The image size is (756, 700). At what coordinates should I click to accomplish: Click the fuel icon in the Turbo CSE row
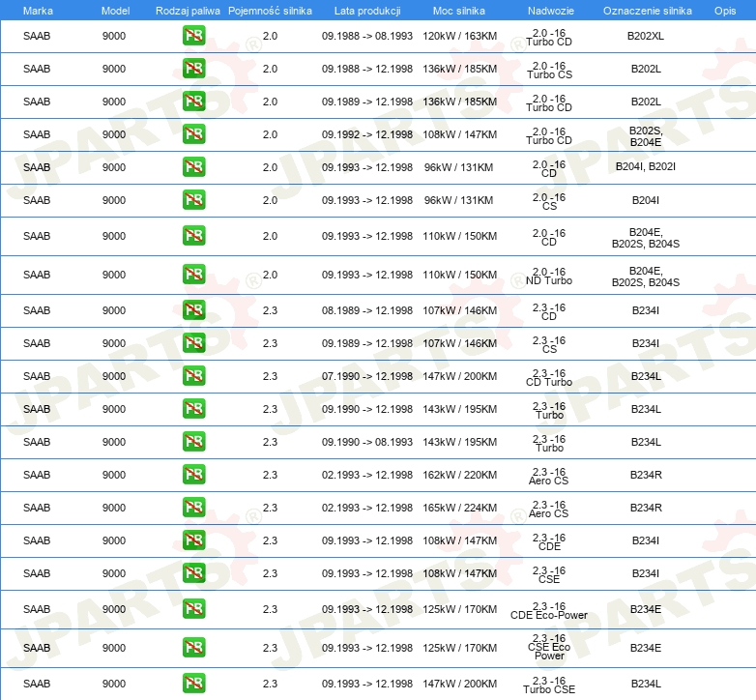(x=193, y=684)
